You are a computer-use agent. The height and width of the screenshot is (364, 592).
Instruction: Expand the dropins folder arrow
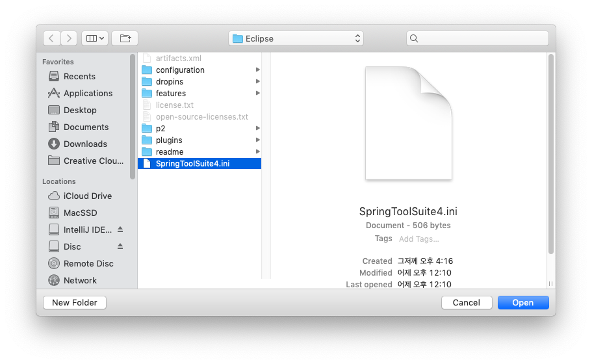[x=257, y=81]
